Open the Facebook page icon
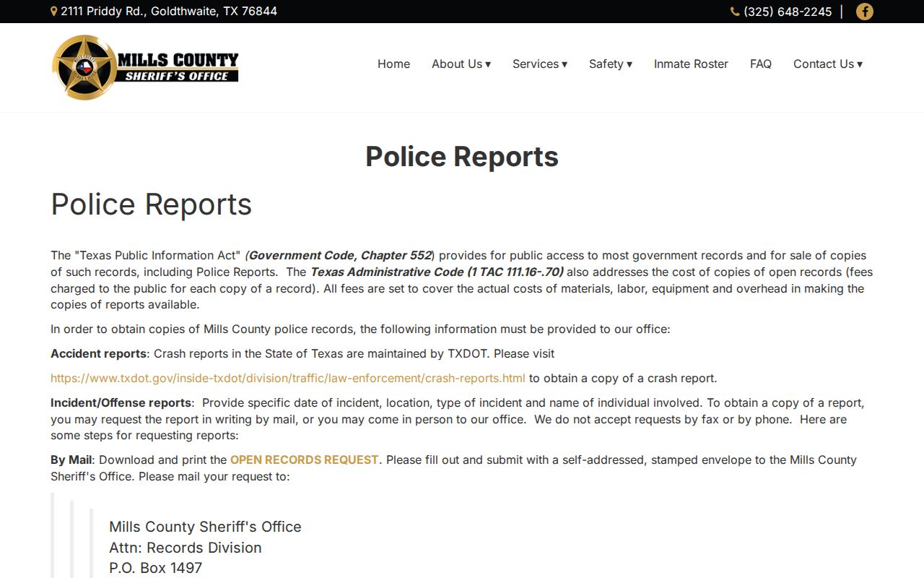The image size is (924, 578). (x=864, y=12)
